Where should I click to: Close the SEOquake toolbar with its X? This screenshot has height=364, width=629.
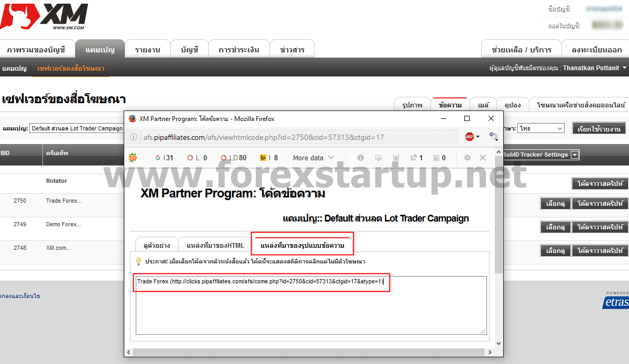pos(483,158)
